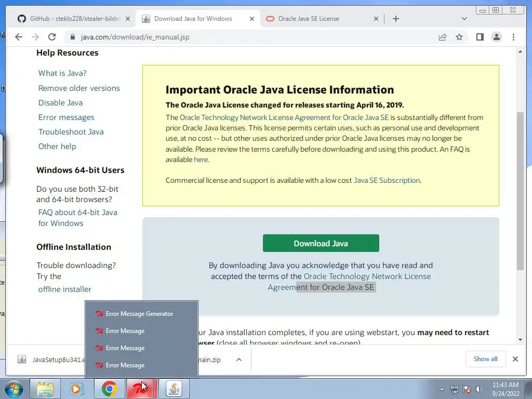Open Remove older versions link
This screenshot has height=399, width=532.
[x=79, y=88]
